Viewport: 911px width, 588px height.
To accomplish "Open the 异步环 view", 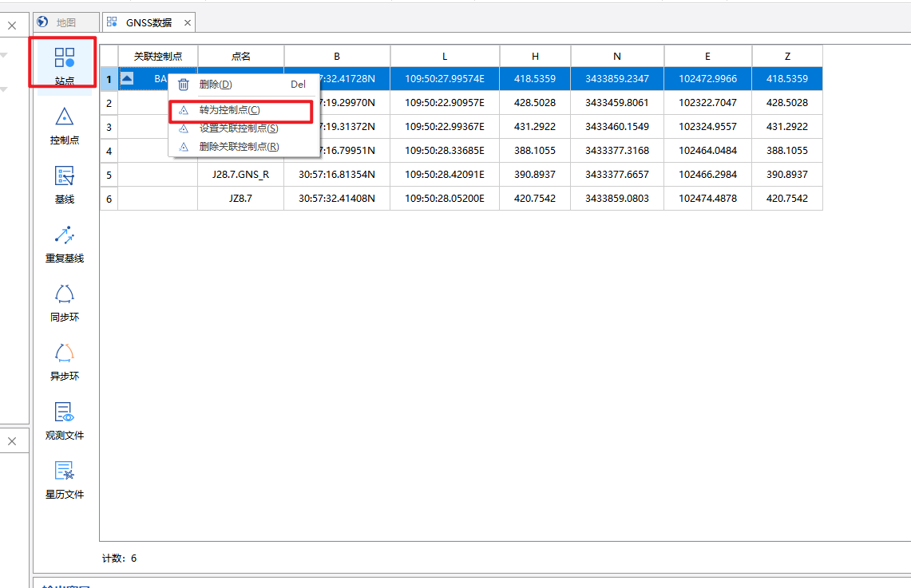I will 64,361.
